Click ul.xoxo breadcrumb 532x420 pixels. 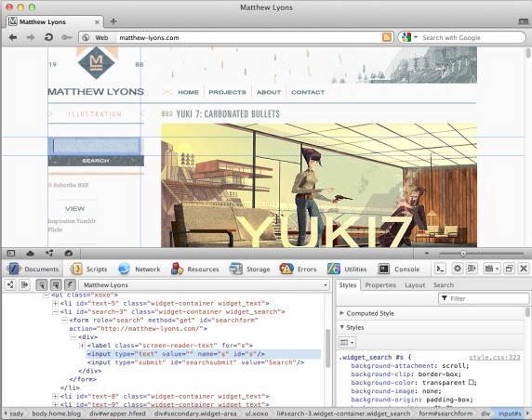(x=257, y=413)
